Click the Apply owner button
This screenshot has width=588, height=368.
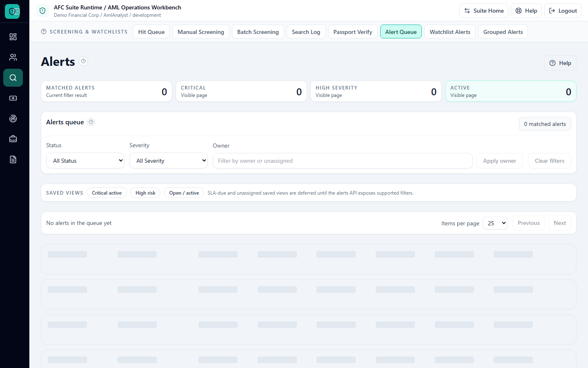coord(499,161)
